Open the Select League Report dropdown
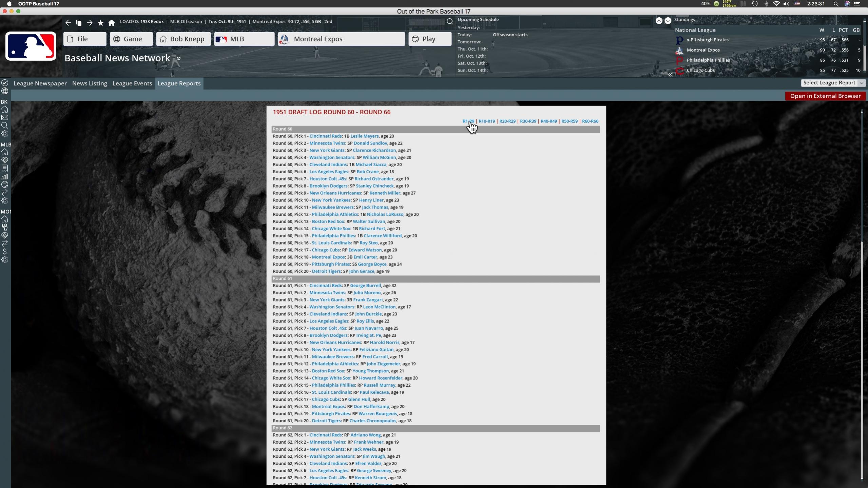Image resolution: width=868 pixels, height=488 pixels. pyautogui.click(x=832, y=83)
